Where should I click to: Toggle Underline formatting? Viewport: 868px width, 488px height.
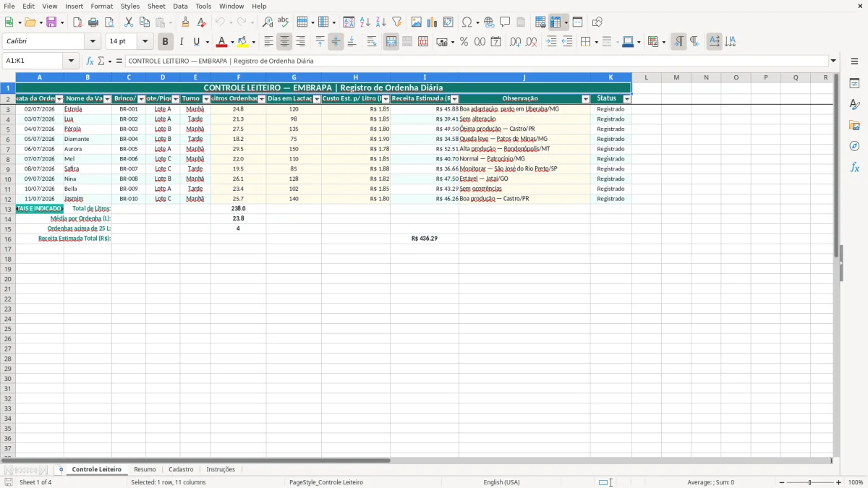tap(196, 42)
